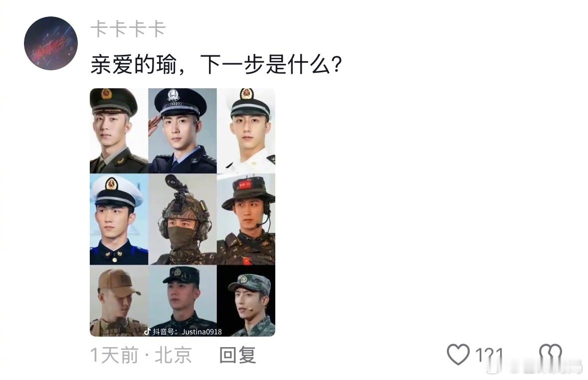The image size is (588, 380).
Task: Click the like count beside the heart
Action: click(x=489, y=355)
